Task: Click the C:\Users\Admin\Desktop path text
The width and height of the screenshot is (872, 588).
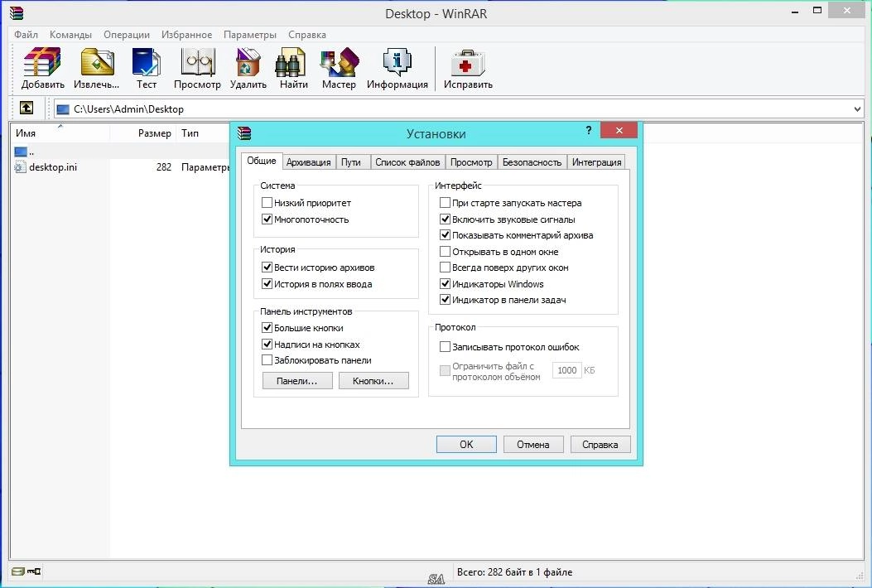Action: (128, 109)
